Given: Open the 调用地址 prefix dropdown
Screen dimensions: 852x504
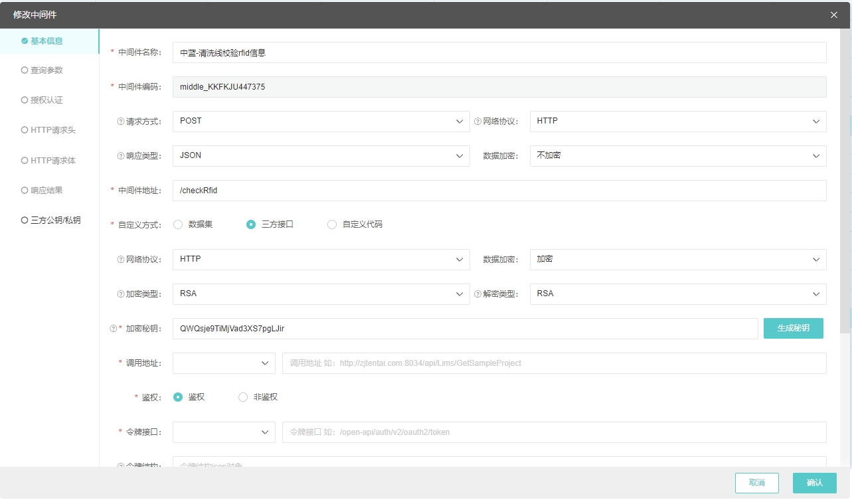Looking at the screenshot, I should pyautogui.click(x=224, y=363).
